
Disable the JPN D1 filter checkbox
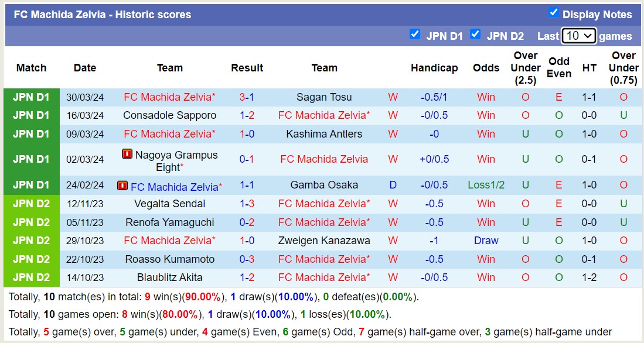415,35
